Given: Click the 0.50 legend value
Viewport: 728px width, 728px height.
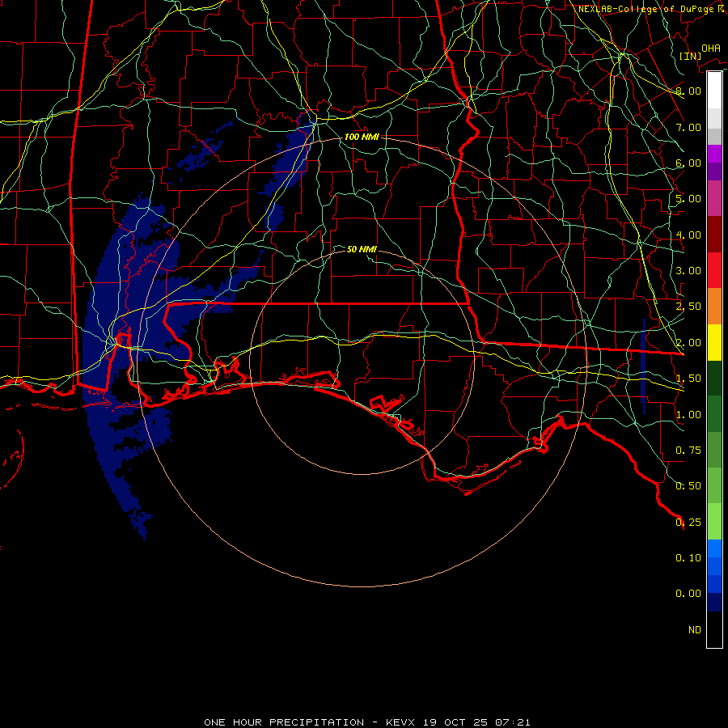Looking at the screenshot, I should pos(688,486).
